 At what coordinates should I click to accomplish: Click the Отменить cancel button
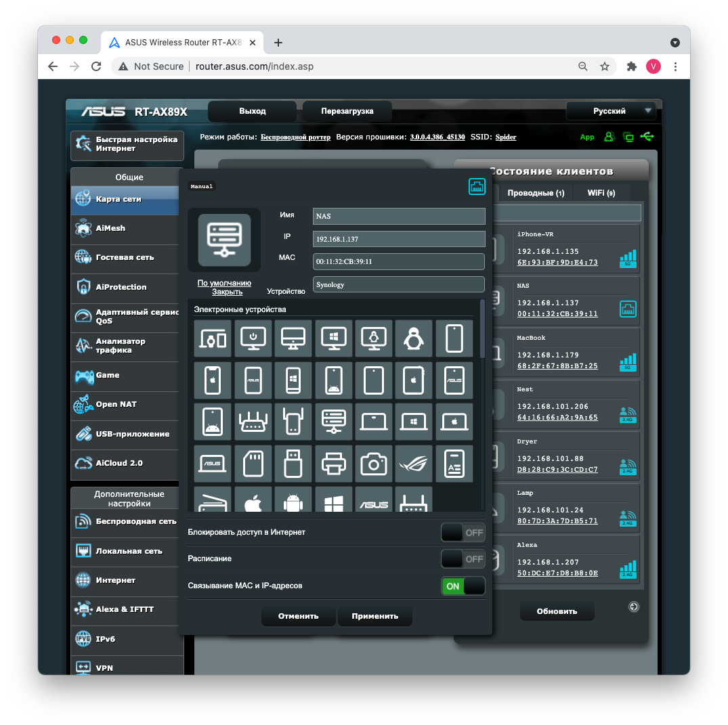298,616
